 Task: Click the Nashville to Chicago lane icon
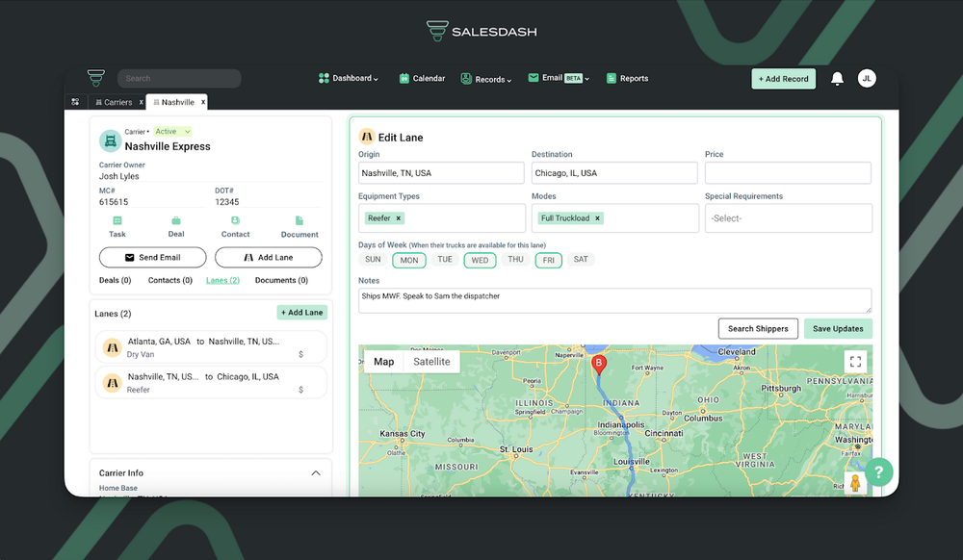tap(112, 383)
